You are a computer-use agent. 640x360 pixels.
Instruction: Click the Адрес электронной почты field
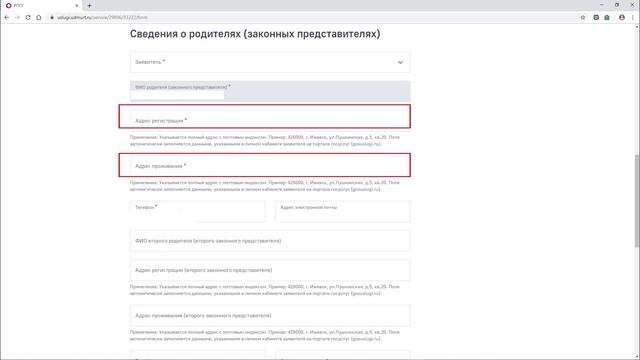[x=342, y=211]
